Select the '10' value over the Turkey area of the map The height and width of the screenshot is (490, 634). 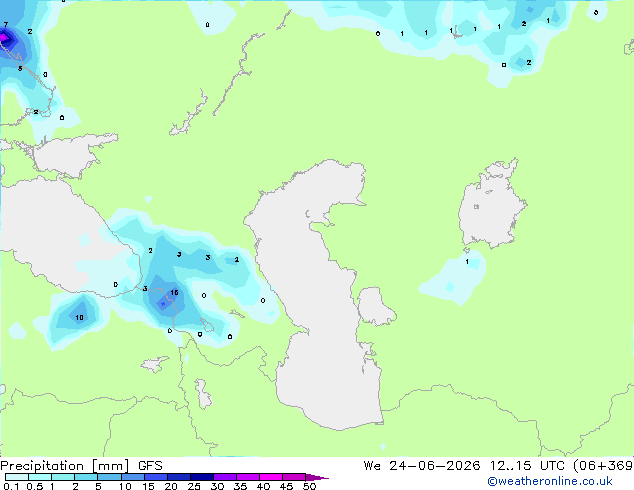(x=79, y=317)
